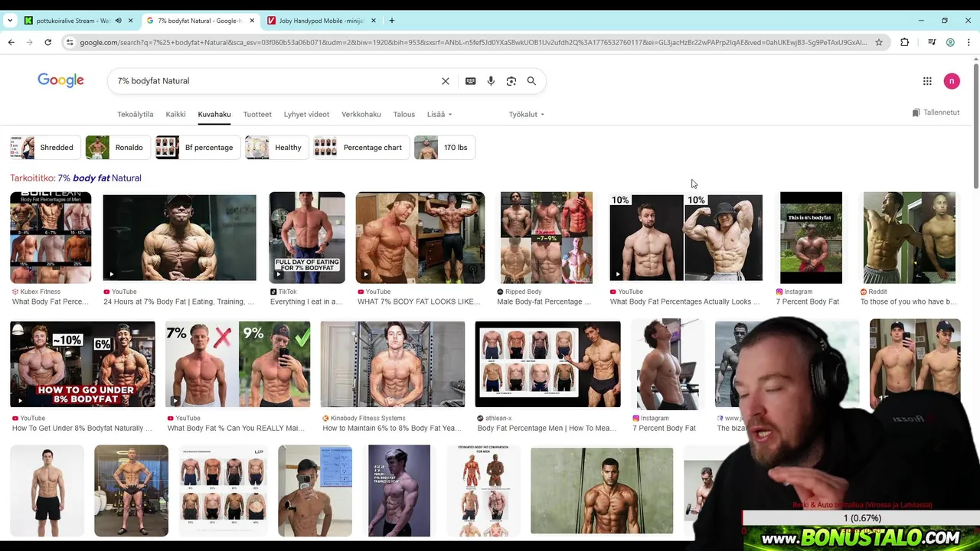980x551 pixels.
Task: Open the Chrome profile icon
Action: [x=950, y=42]
